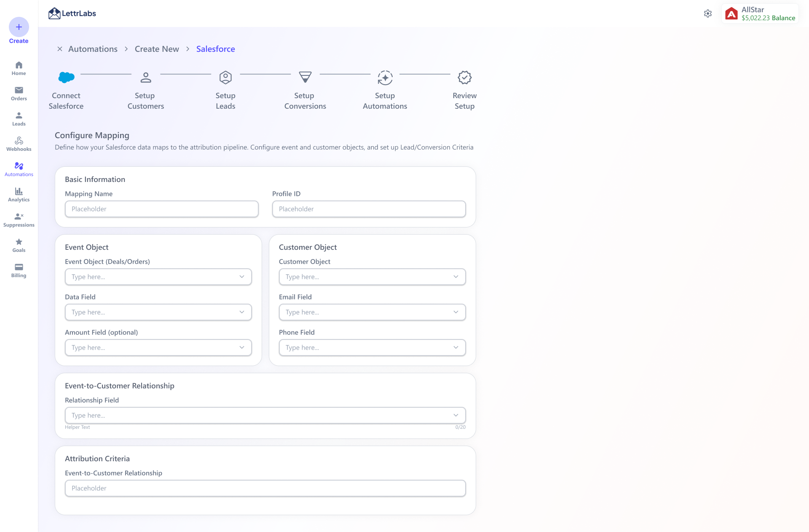Open the Customer Object dropdown
The image size is (809, 532).
click(372, 277)
